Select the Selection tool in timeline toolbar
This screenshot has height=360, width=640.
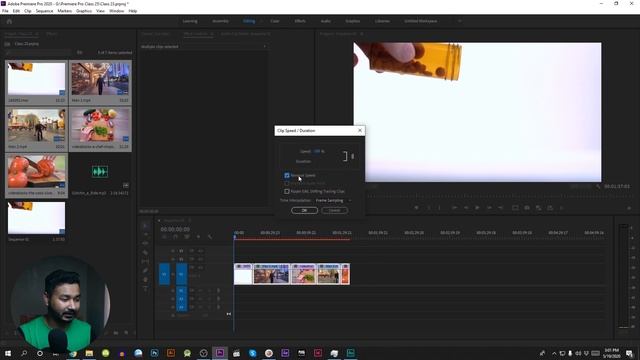pos(145,225)
